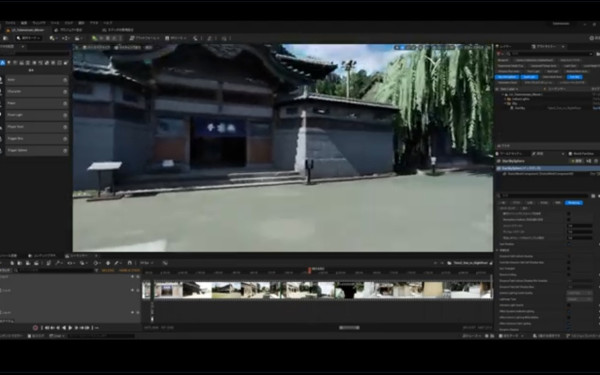Screen dimensions: 600x375
Task: Open the Help menu at the end of the menu bar
Action: coord(108,23)
